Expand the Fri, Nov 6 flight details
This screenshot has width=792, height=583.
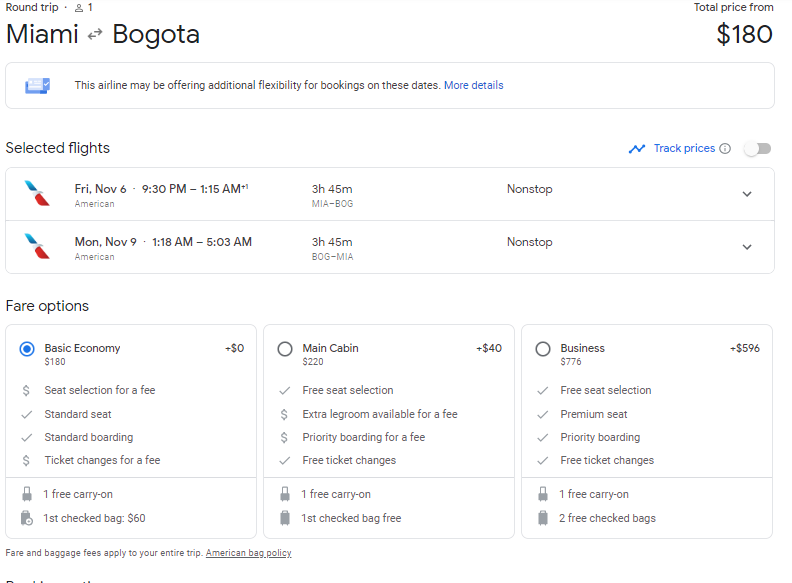coord(746,195)
